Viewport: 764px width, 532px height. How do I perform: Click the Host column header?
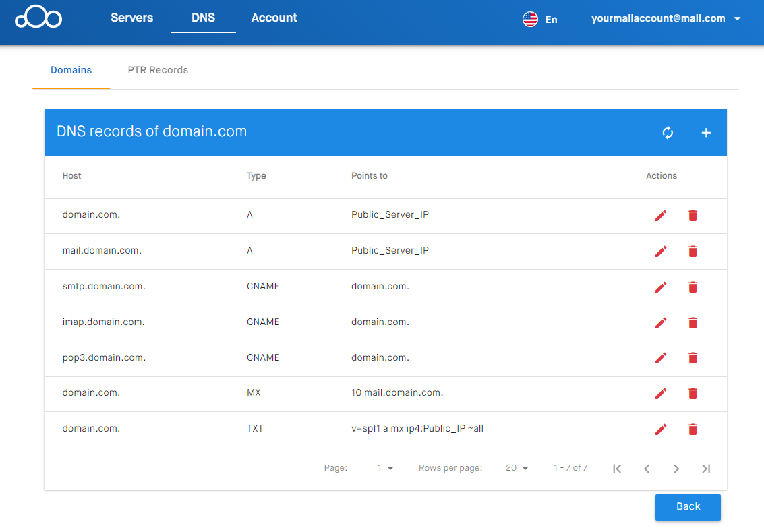tap(71, 176)
